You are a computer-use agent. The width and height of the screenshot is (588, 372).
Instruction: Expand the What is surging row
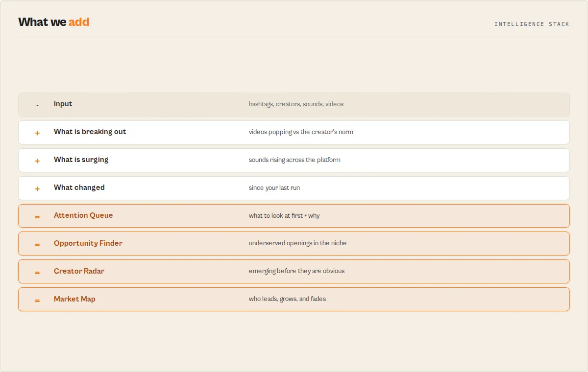tap(294, 160)
